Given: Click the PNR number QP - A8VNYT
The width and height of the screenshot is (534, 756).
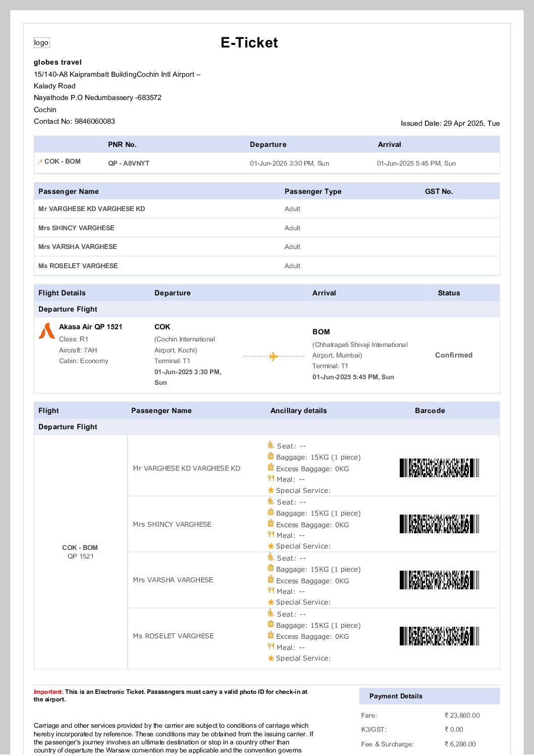Looking at the screenshot, I should pos(129,164).
